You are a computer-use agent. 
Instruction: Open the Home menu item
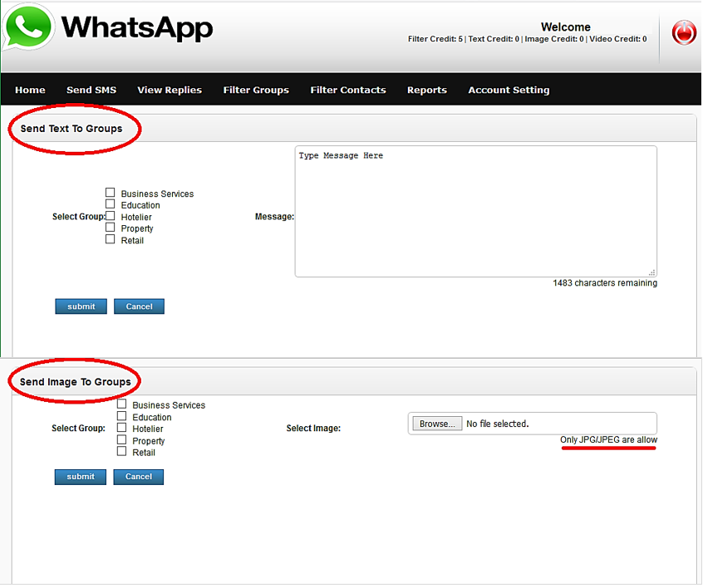30,90
